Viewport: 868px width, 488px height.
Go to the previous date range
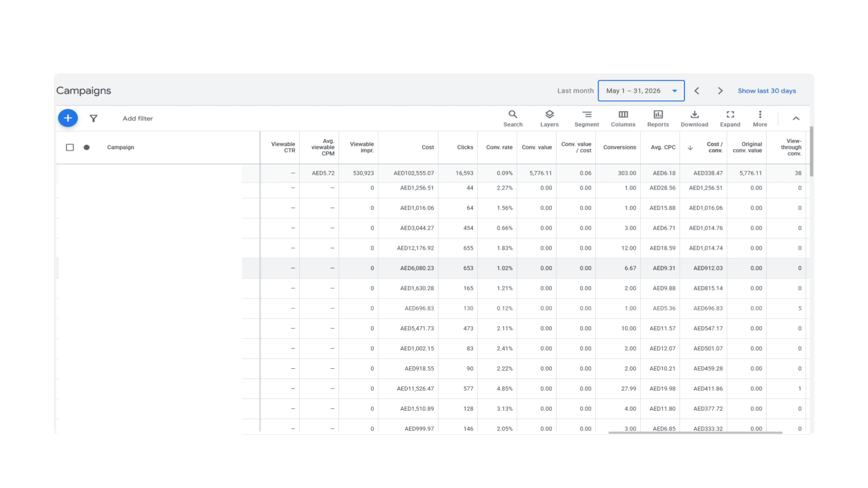(x=697, y=91)
